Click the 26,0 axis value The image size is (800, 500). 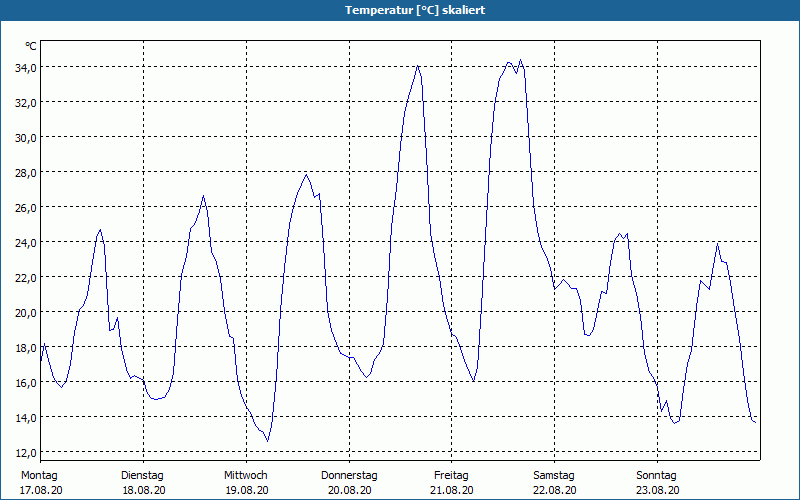pyautogui.click(x=26, y=208)
